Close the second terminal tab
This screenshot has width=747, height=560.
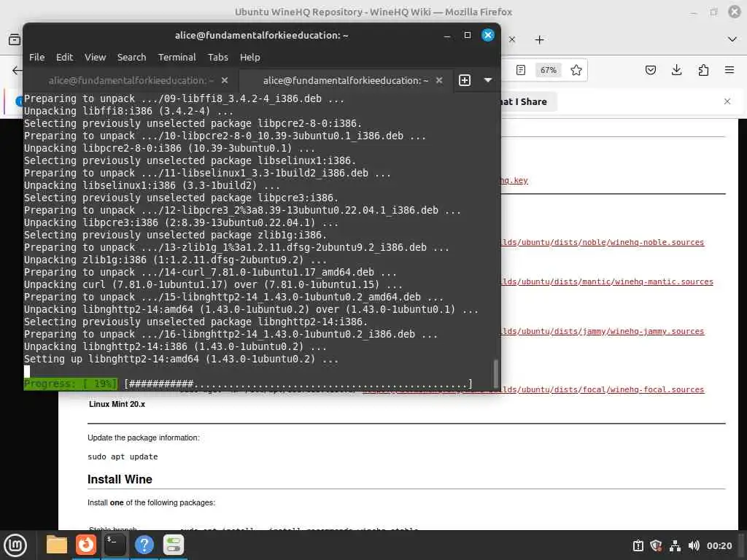[438, 80]
